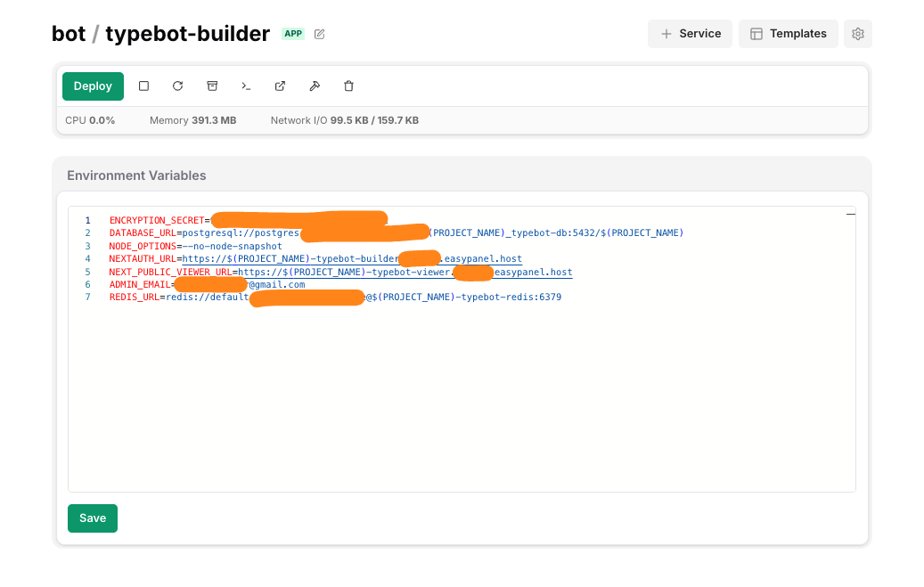Click line number 1 in the editor gutter
Screen dimensions: 924x587
(88, 220)
